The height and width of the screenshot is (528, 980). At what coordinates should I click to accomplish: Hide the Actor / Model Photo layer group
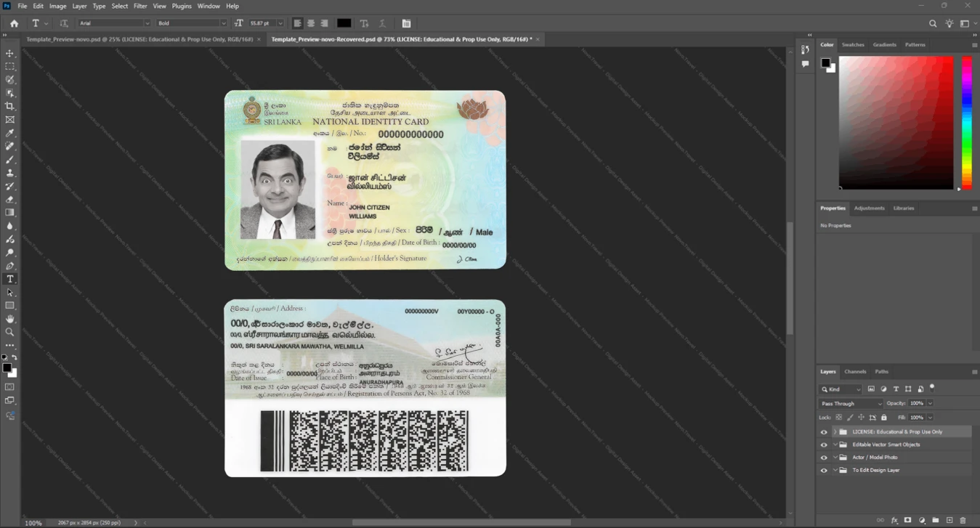824,458
